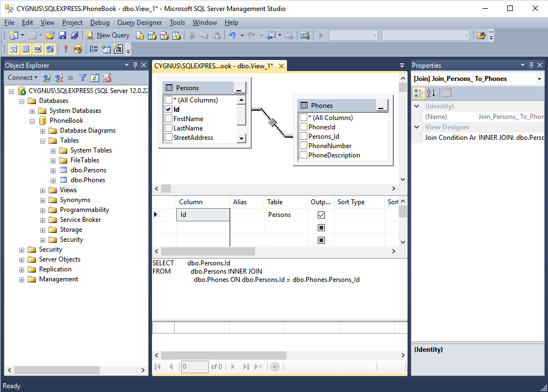Click the Save All toolbar icon
The image size is (548, 392).
(74, 35)
